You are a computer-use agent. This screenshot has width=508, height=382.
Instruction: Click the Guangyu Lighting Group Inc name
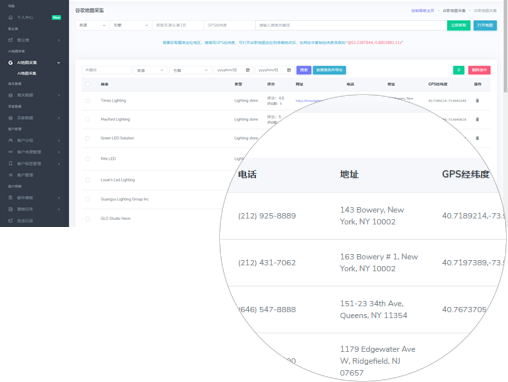125,199
